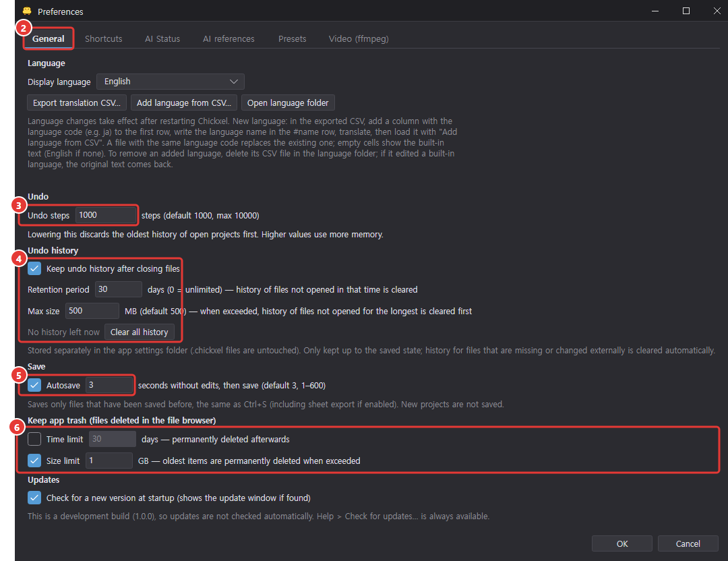Click the 'Updates' section heading
The height and width of the screenshot is (561, 728).
coord(44,479)
